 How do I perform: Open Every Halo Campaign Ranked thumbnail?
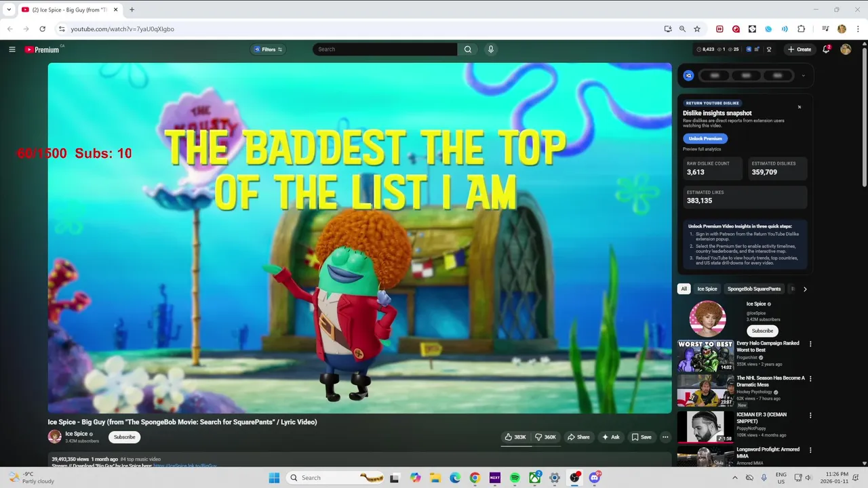coord(705,356)
